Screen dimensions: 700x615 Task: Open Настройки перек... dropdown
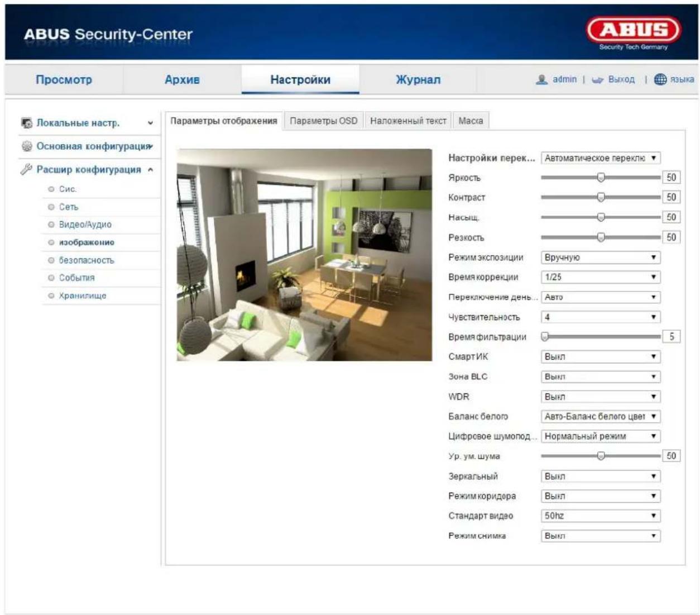(601, 158)
